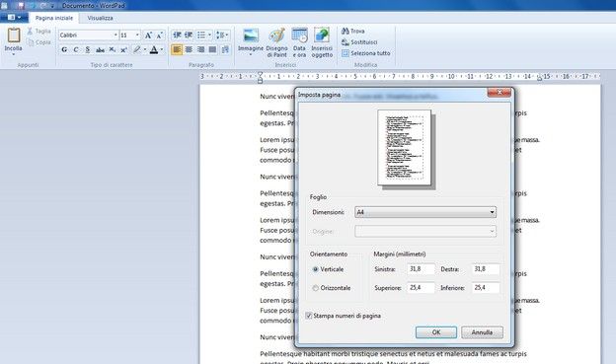Click OK in Imposta pagina dialog
This screenshot has width=616, height=364.
coord(436,332)
